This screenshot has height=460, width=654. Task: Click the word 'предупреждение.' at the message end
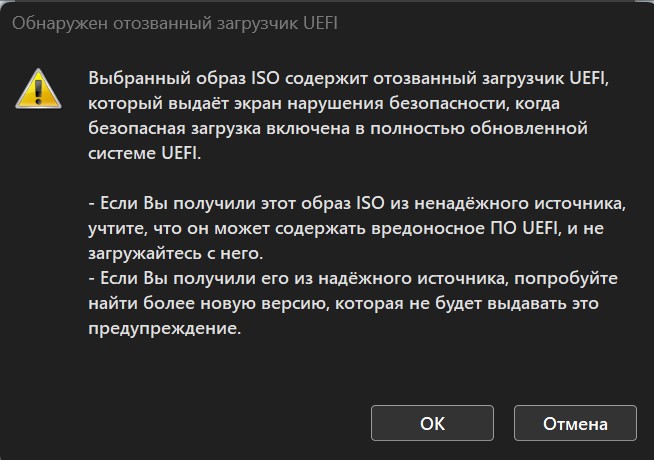[165, 329]
